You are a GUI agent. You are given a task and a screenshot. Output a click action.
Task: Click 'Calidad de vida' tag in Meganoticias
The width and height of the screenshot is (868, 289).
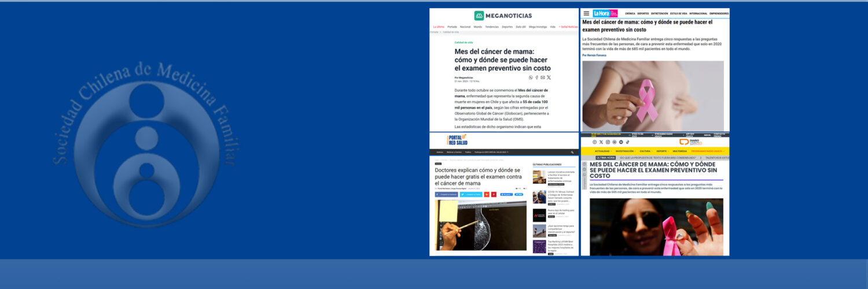pyautogui.click(x=464, y=42)
